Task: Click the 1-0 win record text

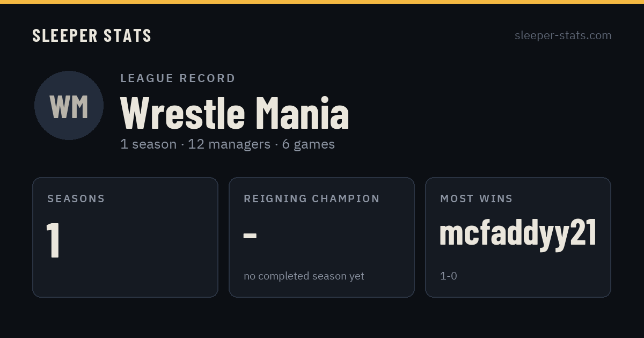Action: pos(449,276)
